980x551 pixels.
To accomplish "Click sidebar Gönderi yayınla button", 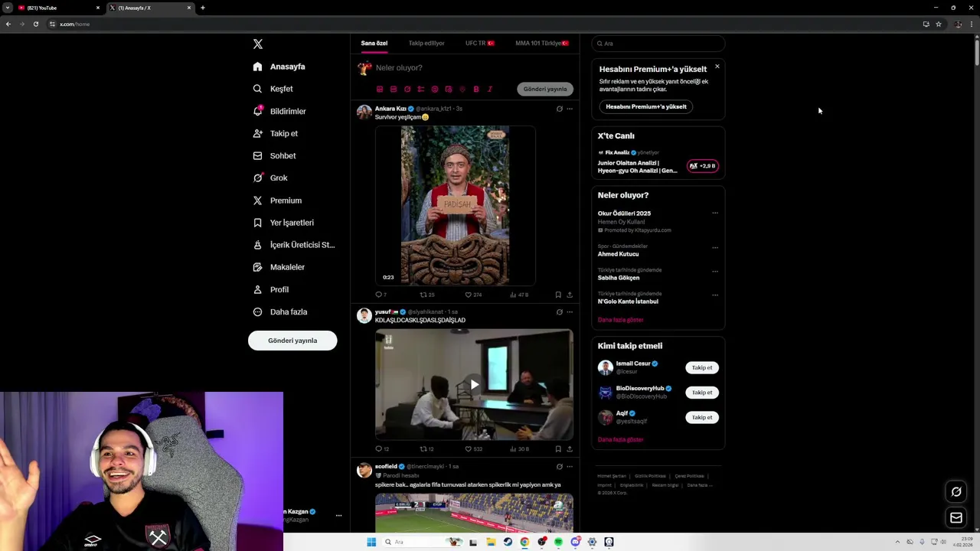I will [x=292, y=341].
